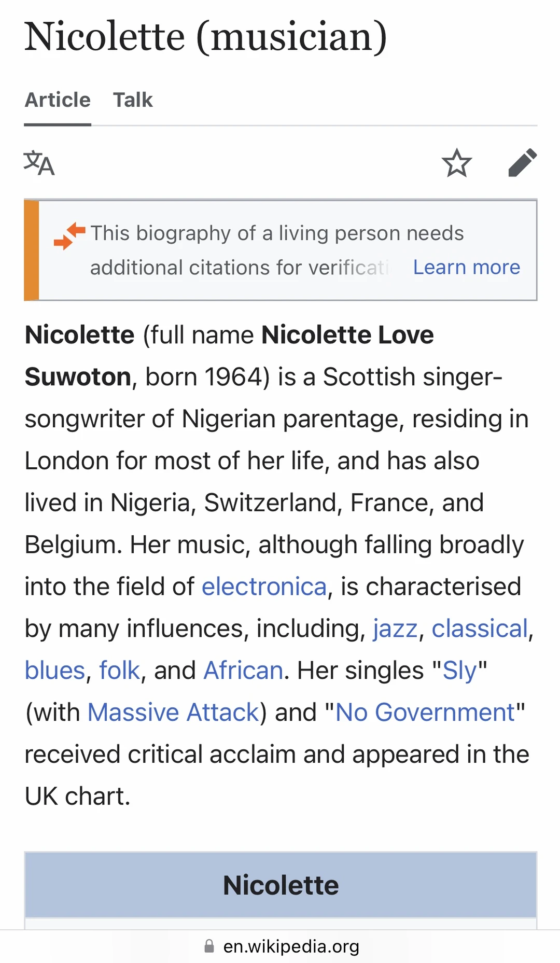Follow the African music link

243,671
